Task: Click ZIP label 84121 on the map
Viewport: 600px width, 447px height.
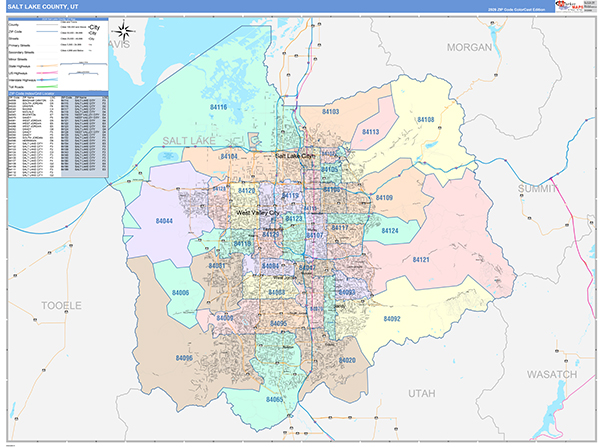Action: click(421, 260)
